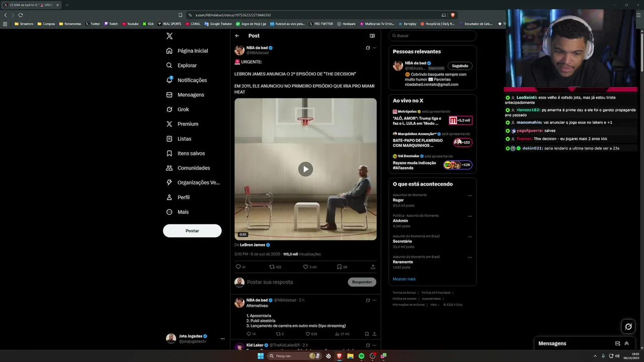Play the LeBron video
This screenshot has width=644, height=362.
[x=305, y=169]
